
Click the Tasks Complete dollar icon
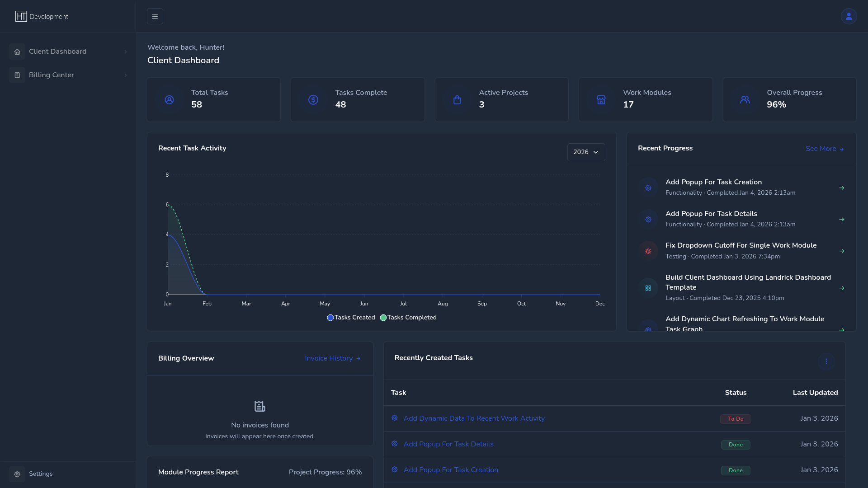313,100
